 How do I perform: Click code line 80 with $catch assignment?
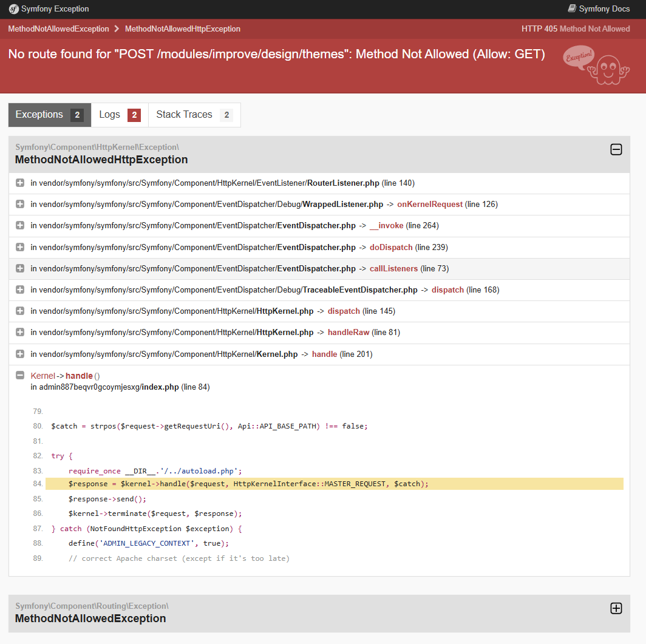pos(209,426)
